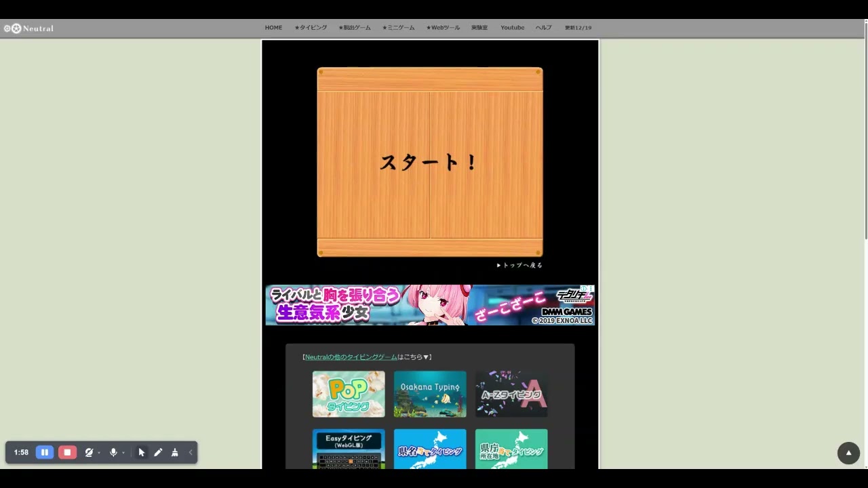Open the Easyタイピング thumbnail
This screenshot has width=868, height=488.
(349, 449)
